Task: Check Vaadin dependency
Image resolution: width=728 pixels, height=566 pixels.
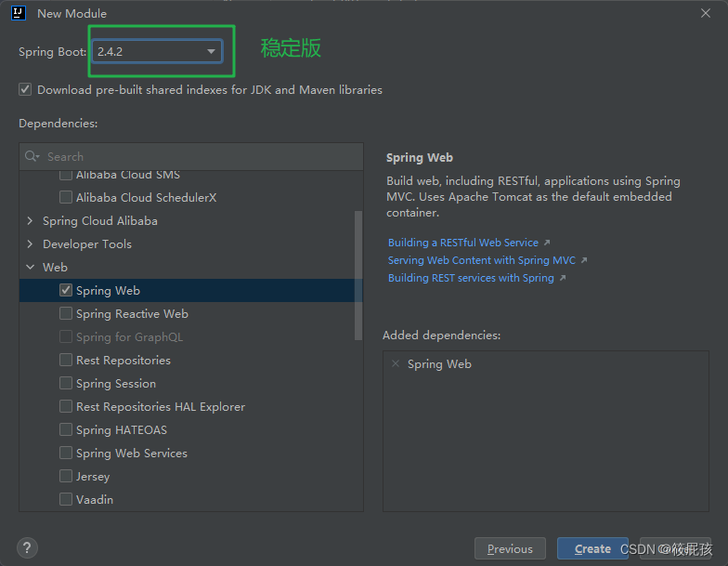Action: (66, 500)
